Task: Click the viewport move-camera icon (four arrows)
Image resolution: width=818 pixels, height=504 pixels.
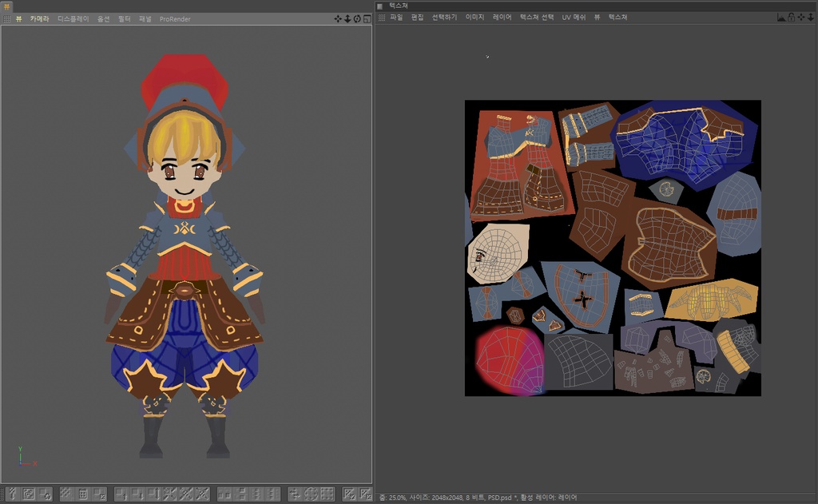Action: pos(338,19)
